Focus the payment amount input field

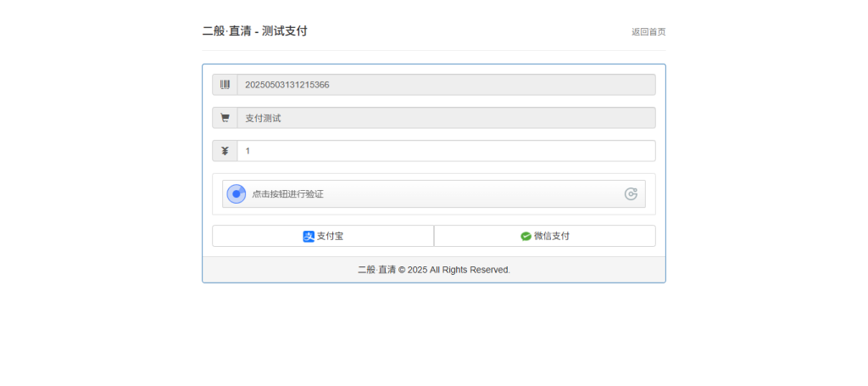point(446,151)
